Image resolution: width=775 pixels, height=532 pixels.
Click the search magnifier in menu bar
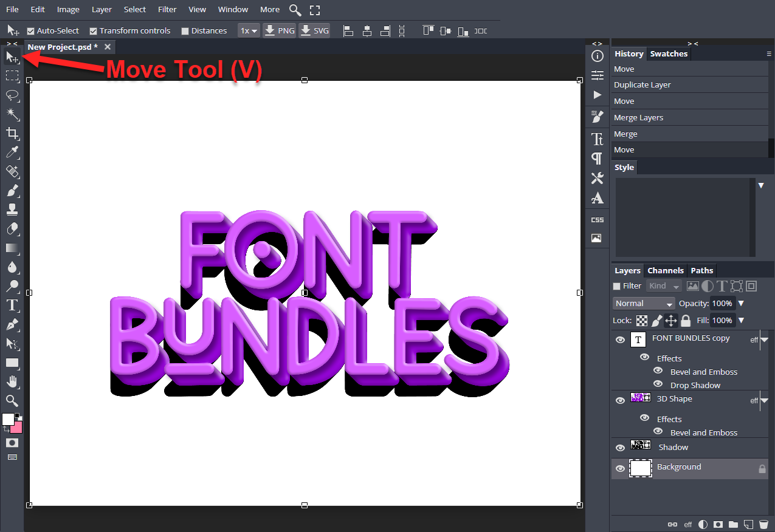[295, 10]
